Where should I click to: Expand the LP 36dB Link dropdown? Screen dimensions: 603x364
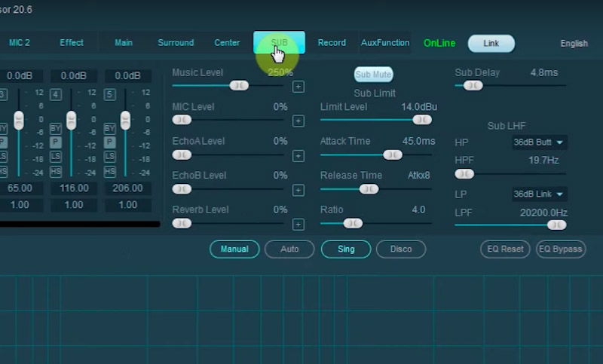[540, 194]
